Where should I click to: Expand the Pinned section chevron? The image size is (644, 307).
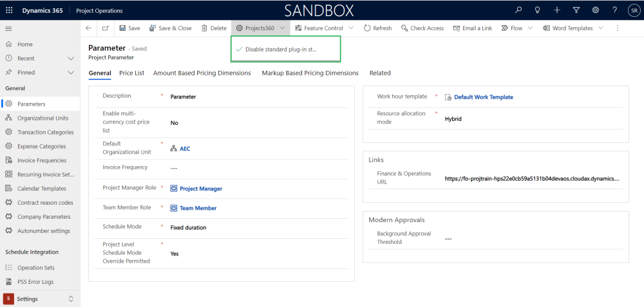pyautogui.click(x=71, y=72)
